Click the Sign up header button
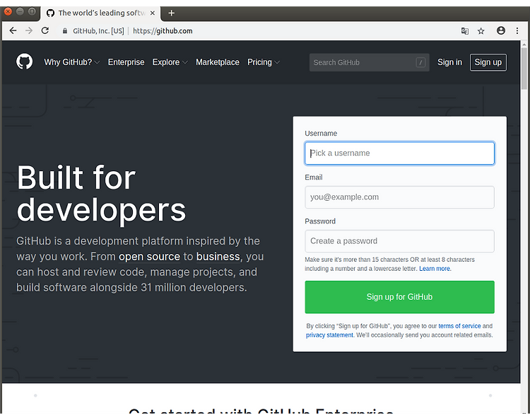Viewport: 530px width, 420px height. tap(488, 62)
